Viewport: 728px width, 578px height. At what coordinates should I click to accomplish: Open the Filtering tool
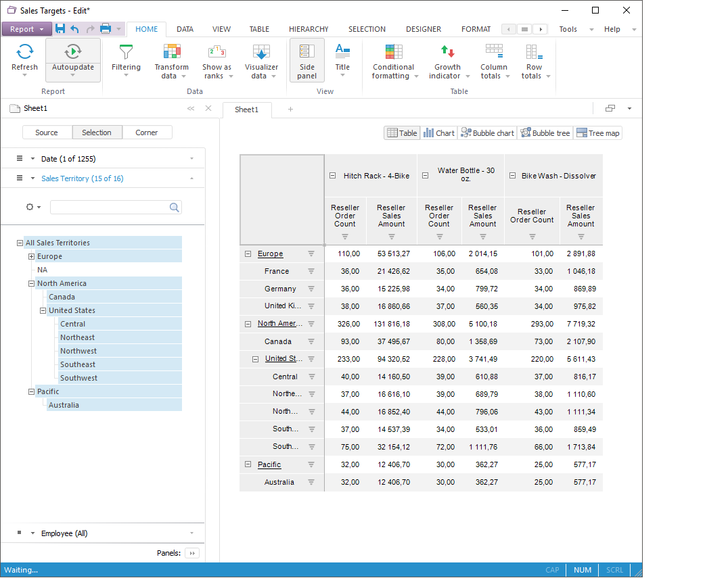point(126,53)
